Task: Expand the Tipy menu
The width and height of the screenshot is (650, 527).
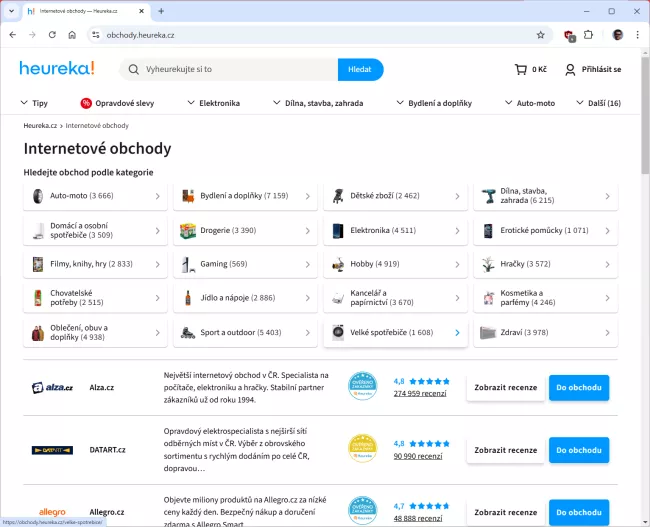Action: point(34,103)
